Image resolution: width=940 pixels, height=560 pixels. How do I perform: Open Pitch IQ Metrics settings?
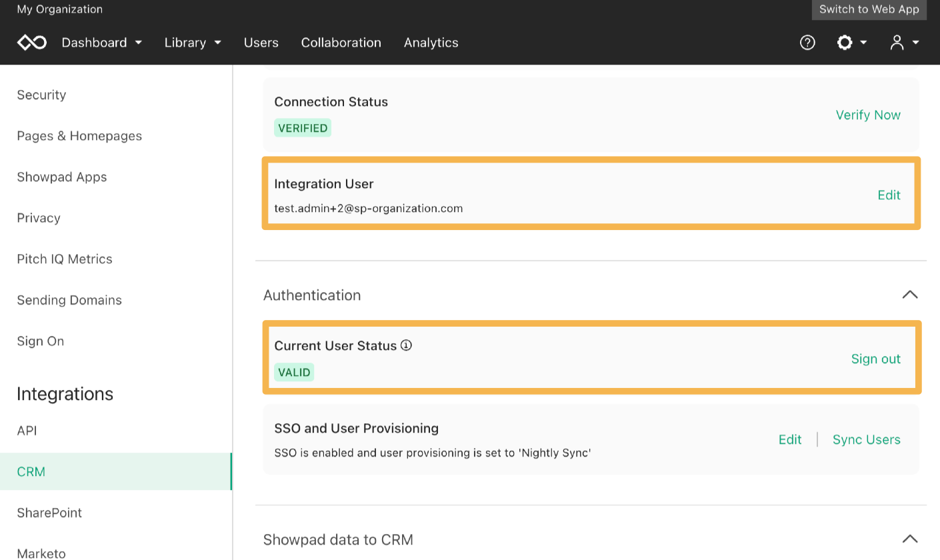click(65, 259)
